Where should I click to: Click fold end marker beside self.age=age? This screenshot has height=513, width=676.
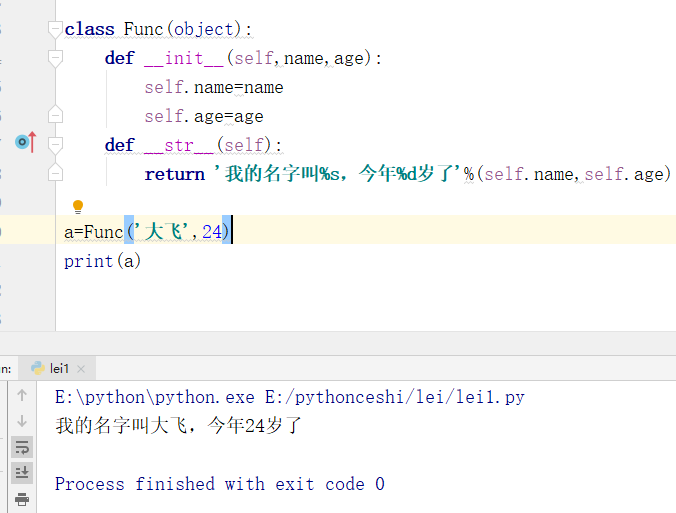tap(55, 114)
